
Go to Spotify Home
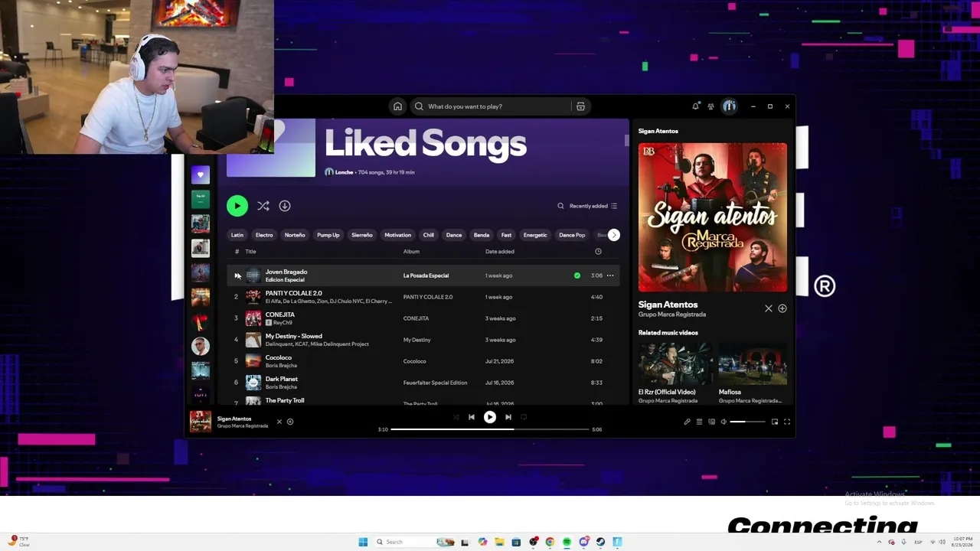tap(397, 106)
